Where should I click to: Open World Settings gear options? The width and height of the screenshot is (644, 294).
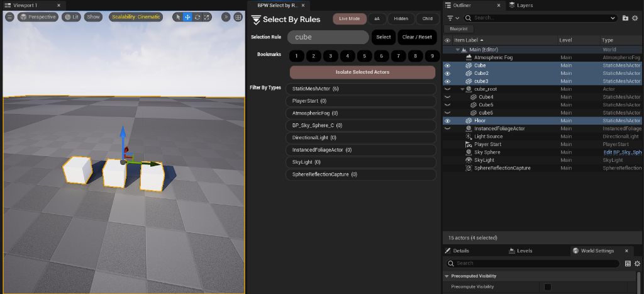[x=637, y=263]
